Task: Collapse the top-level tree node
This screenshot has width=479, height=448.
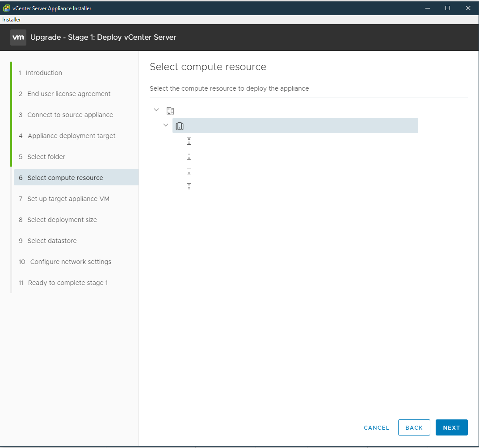Action: click(x=156, y=109)
